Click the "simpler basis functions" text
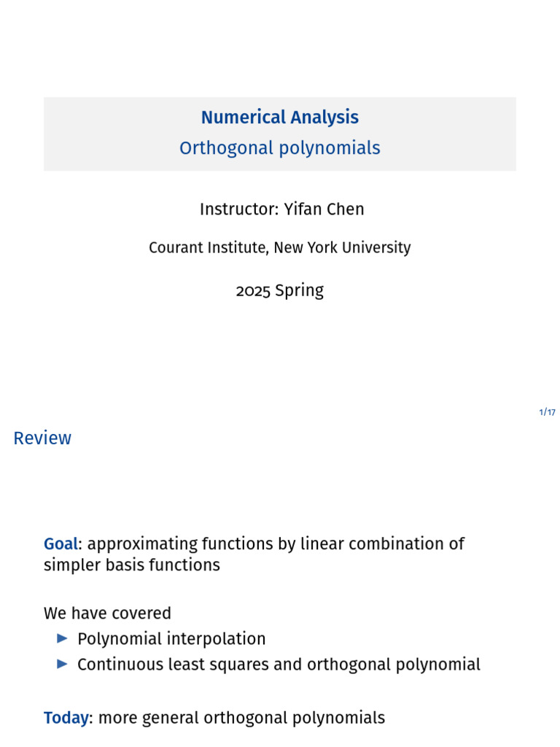Viewport: 560px width, 747px height. coord(131,565)
